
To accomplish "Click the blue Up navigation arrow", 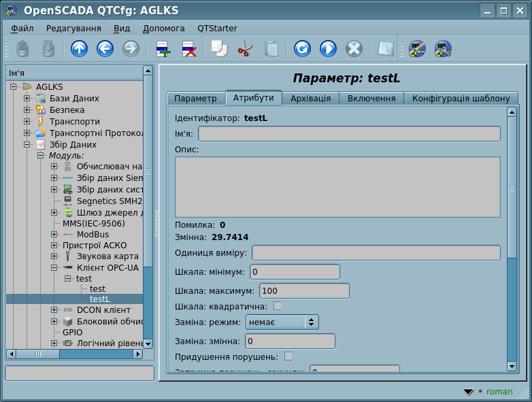I will [x=79, y=49].
